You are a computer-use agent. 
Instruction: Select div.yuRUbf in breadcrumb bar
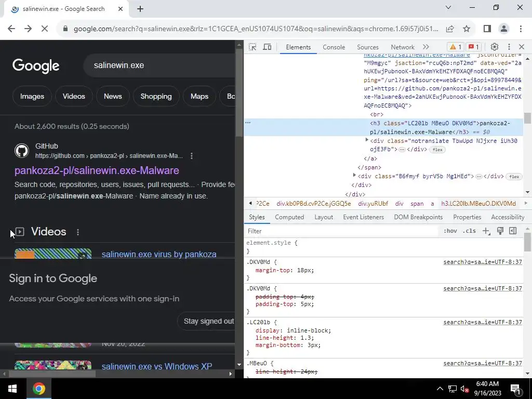click(x=373, y=204)
